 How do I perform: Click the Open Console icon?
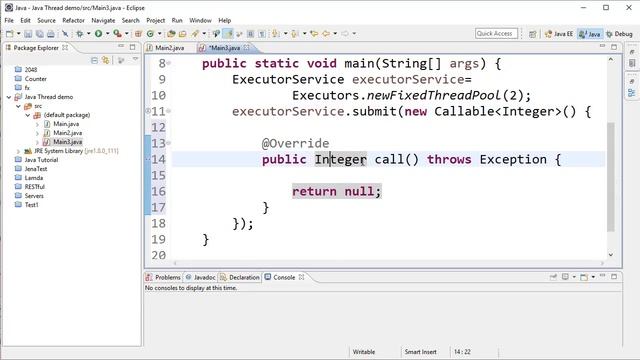584,277
